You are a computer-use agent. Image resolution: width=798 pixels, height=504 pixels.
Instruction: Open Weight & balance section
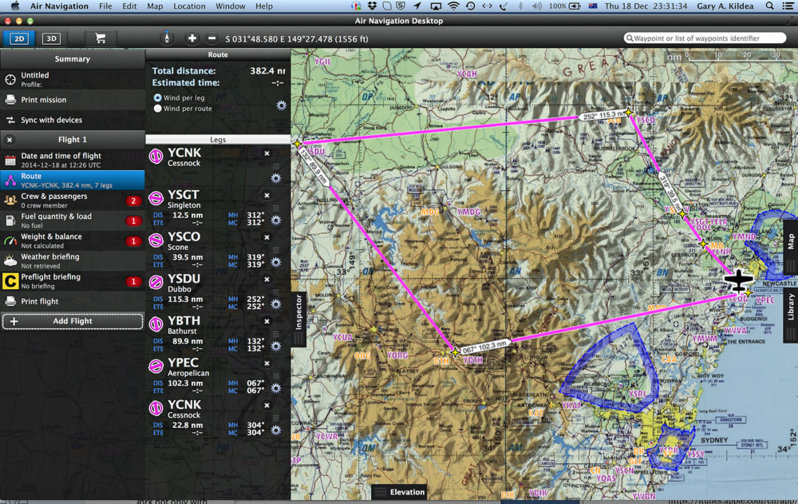72,241
